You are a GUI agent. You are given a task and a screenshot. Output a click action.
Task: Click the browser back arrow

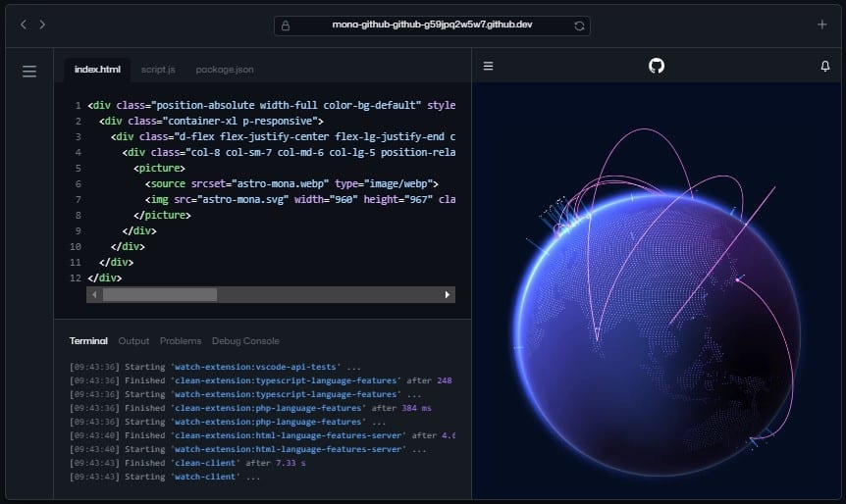pyautogui.click(x=24, y=25)
